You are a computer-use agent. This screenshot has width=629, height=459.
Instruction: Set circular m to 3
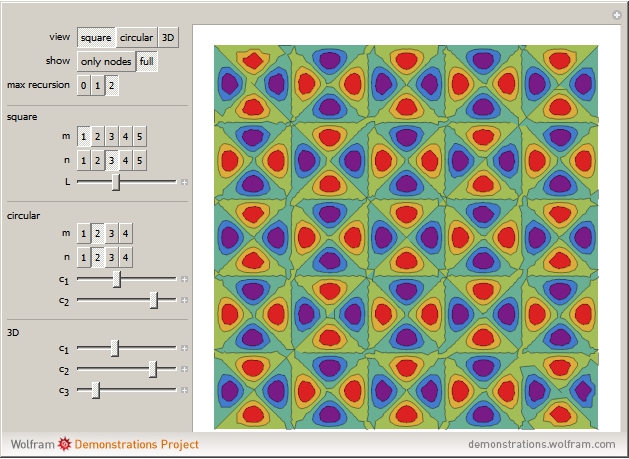pos(112,234)
